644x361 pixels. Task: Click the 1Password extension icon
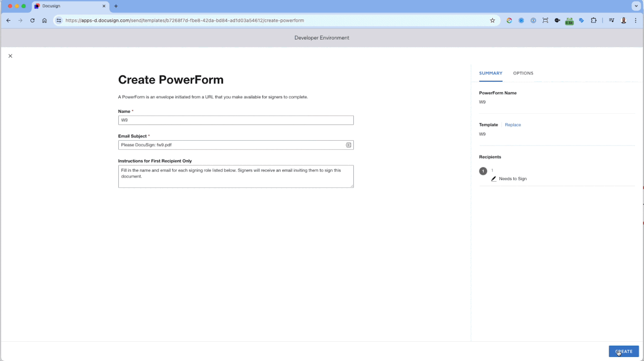pyautogui.click(x=533, y=21)
